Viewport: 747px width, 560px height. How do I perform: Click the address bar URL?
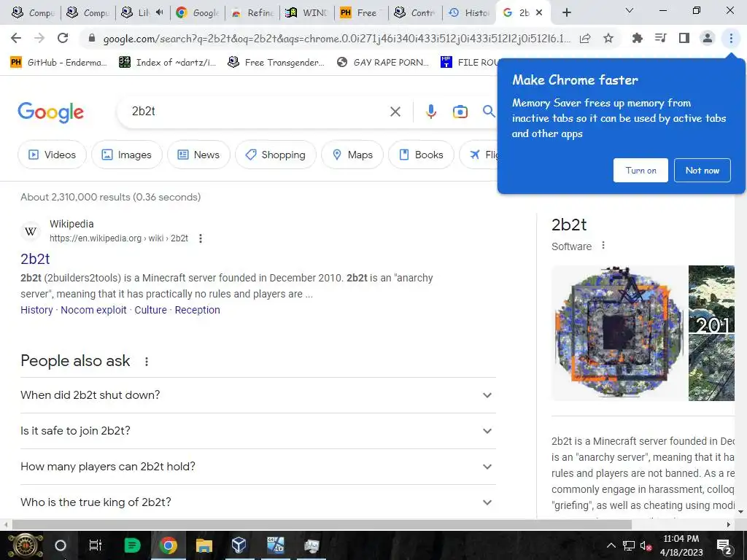(x=336, y=39)
